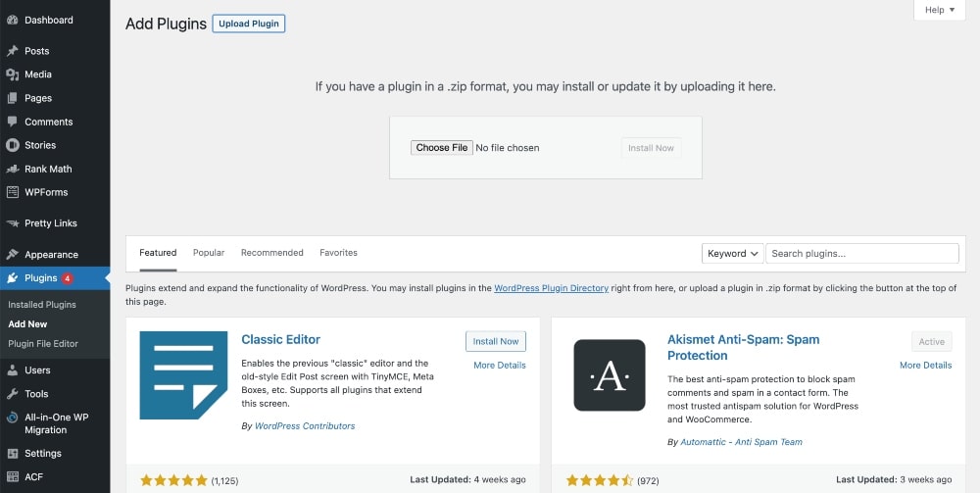980x493 pixels.
Task: Click the Posts pushpin icon
Action: point(13,51)
